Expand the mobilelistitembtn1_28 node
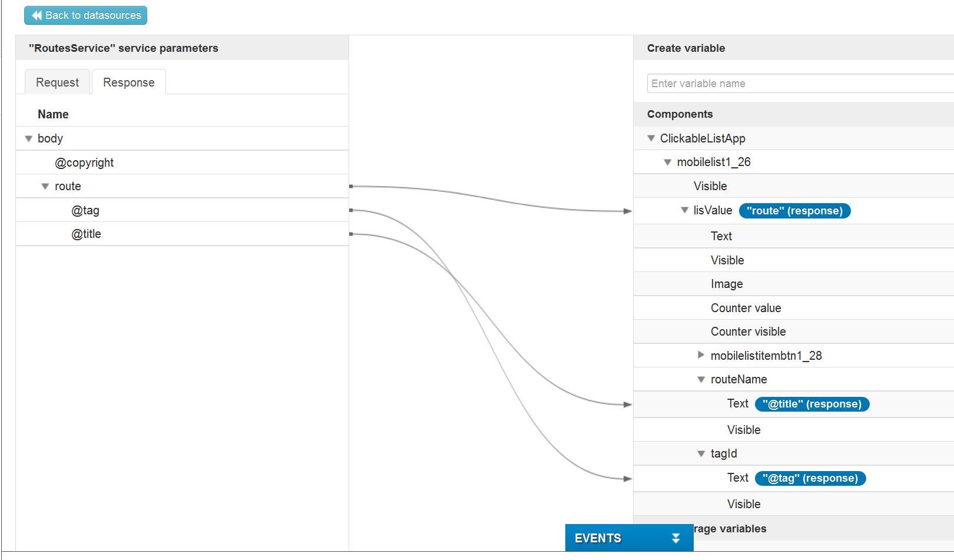The height and width of the screenshot is (560, 954). tap(701, 355)
